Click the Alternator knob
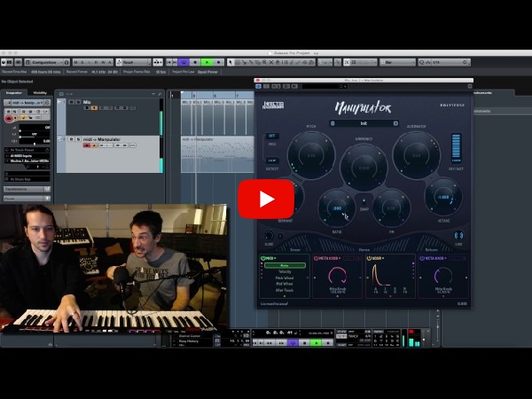532x399 pixels. pos(417,155)
